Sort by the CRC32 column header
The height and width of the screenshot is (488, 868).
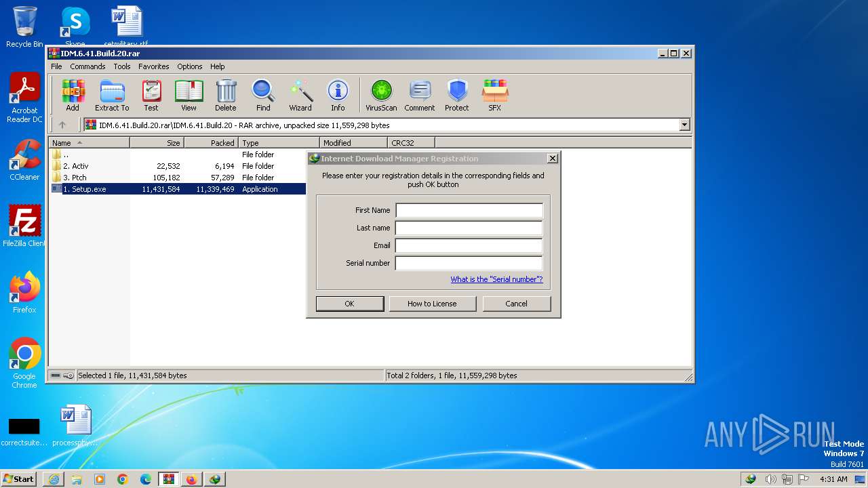411,143
